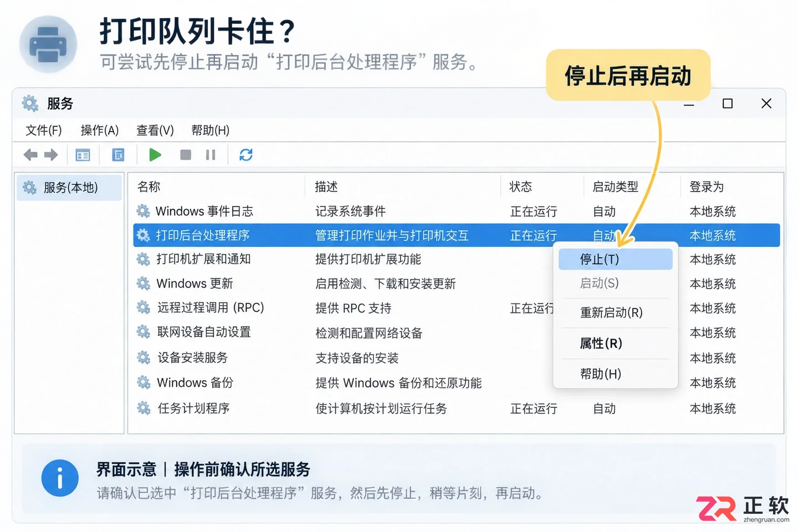
Task: Click description 管理打印作业并与打印机交互
Action: [392, 236]
